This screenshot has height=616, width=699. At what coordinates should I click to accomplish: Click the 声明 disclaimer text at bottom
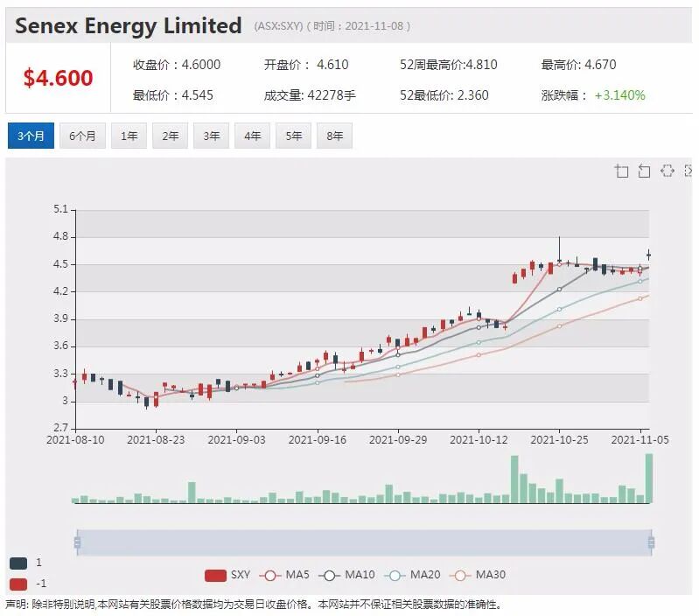pyautogui.click(x=254, y=605)
